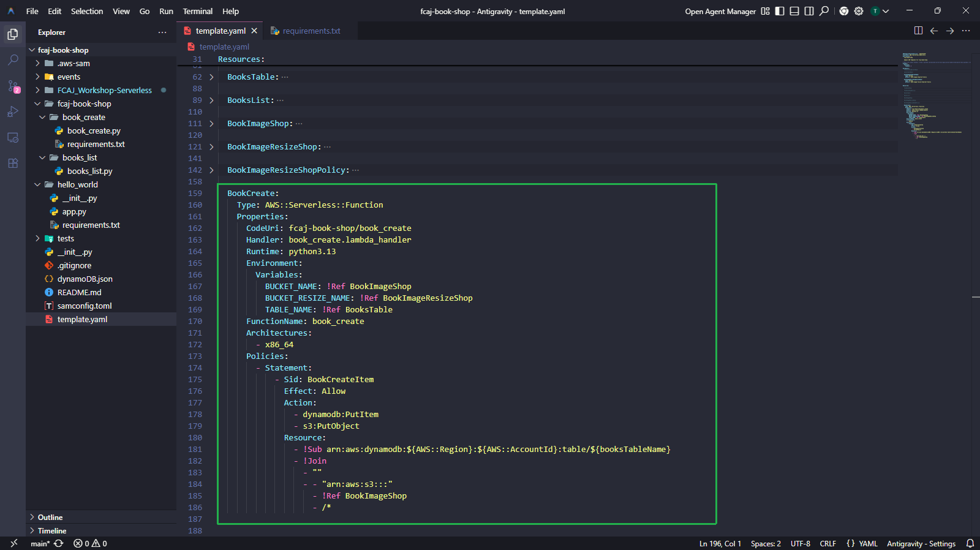This screenshot has width=980, height=550.
Task: Click the title bar search magnifier
Action: 824,11
